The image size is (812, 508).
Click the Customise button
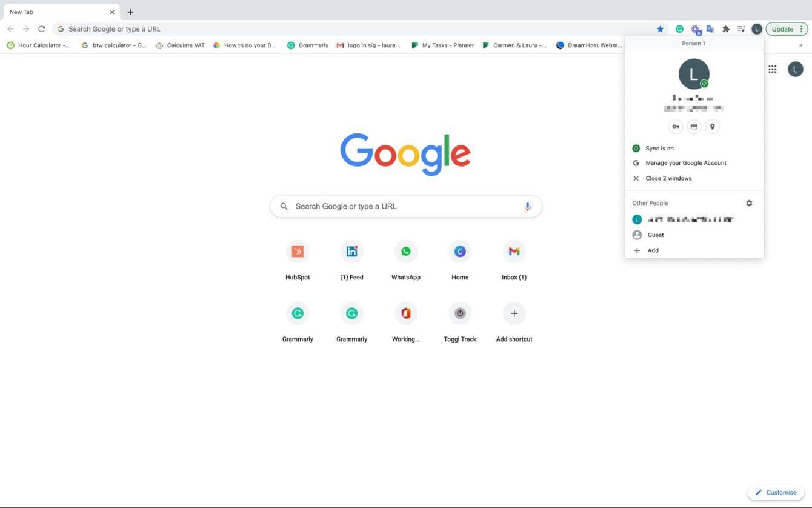click(776, 492)
